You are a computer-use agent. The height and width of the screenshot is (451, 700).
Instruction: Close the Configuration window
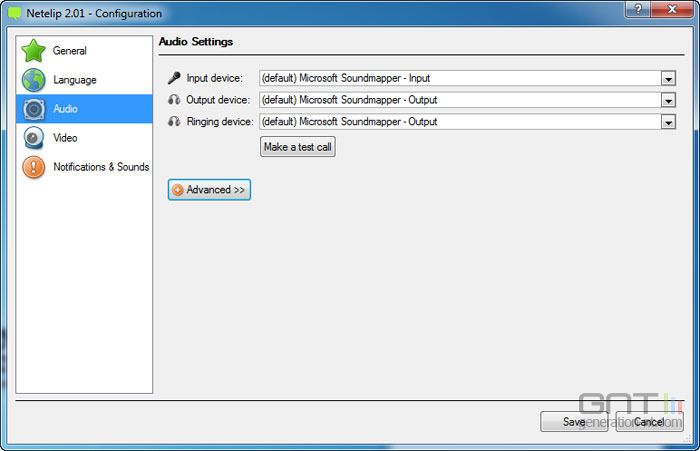[x=672, y=9]
